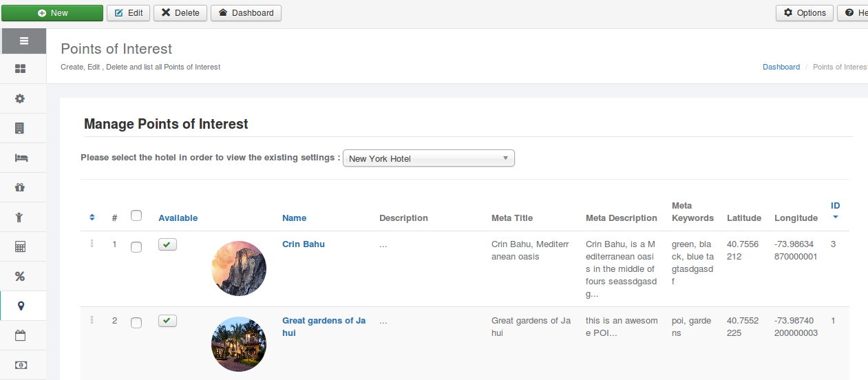Go to Dashboard breadcrumb link

(x=781, y=67)
